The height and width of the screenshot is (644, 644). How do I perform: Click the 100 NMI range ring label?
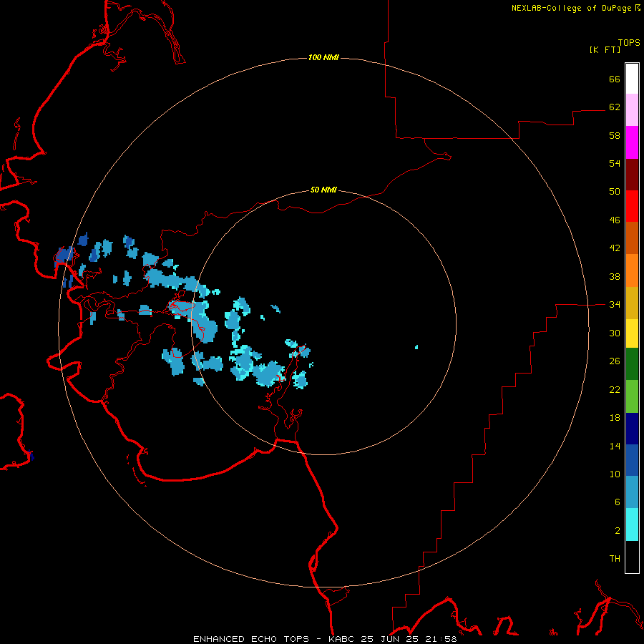coord(323,57)
